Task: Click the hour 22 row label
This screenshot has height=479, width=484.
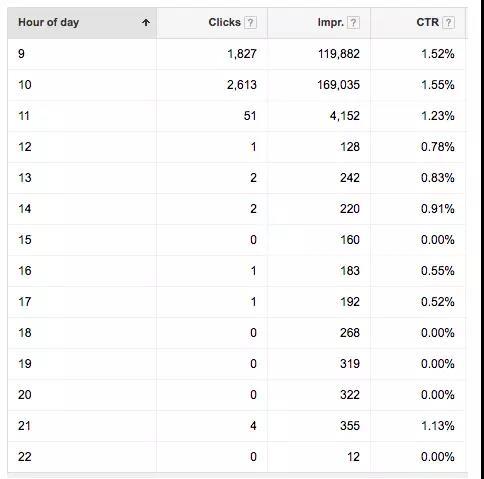Action: pos(25,457)
